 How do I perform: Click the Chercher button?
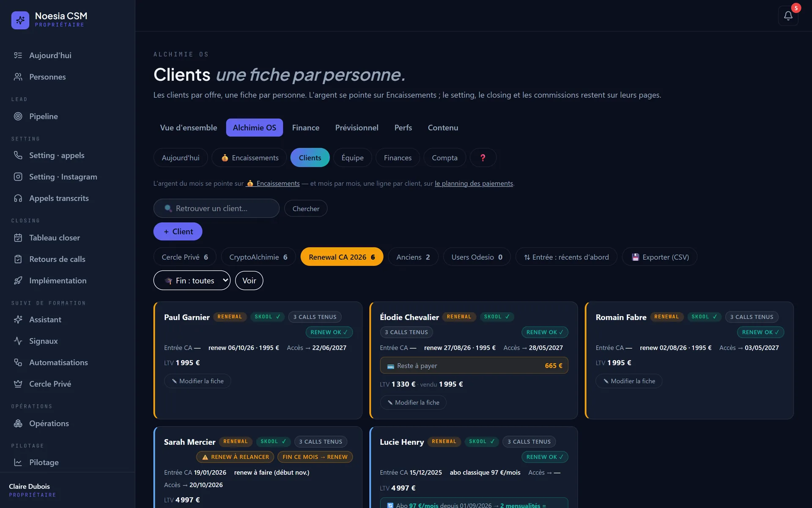coord(306,208)
